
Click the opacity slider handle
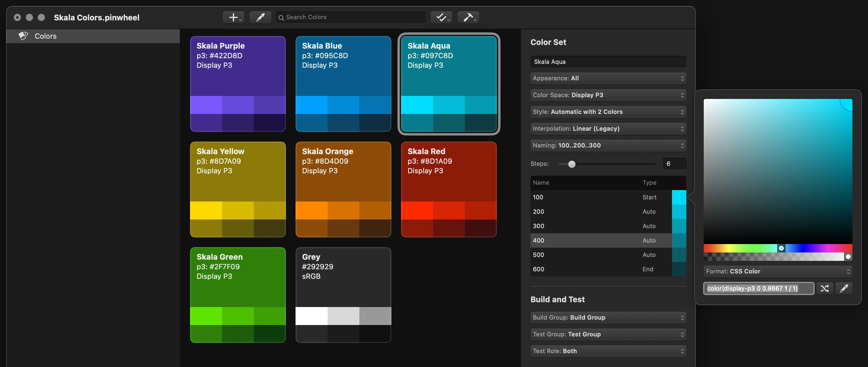pyautogui.click(x=848, y=257)
